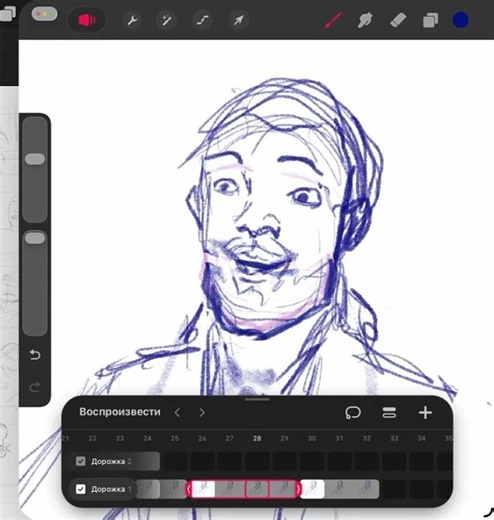Select the Smudge finger tool
The image size is (494, 520).
pyautogui.click(x=365, y=20)
